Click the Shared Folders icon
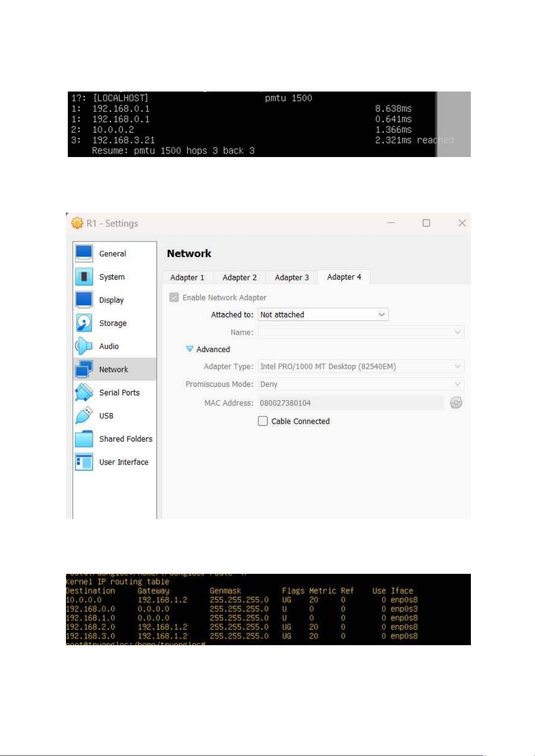535x756 pixels. (84, 439)
